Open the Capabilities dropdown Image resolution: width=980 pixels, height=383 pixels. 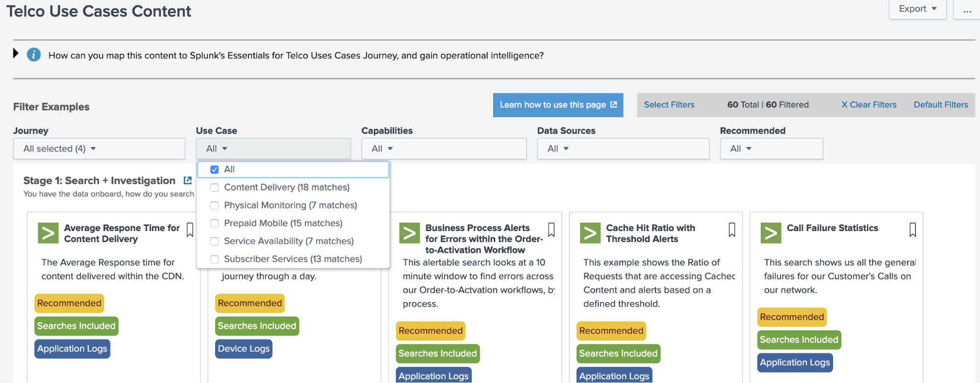point(444,149)
